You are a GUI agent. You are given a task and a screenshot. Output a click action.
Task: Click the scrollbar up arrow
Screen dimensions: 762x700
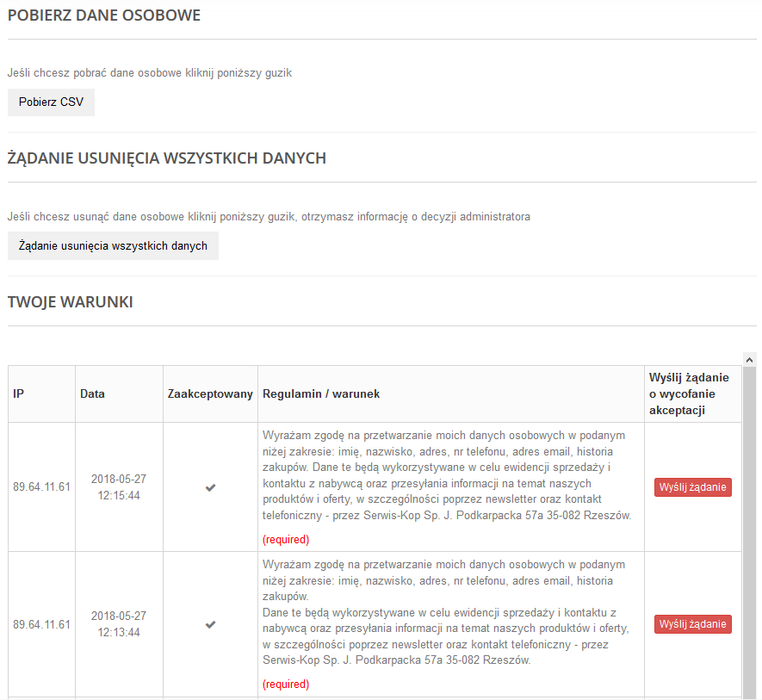point(749,360)
